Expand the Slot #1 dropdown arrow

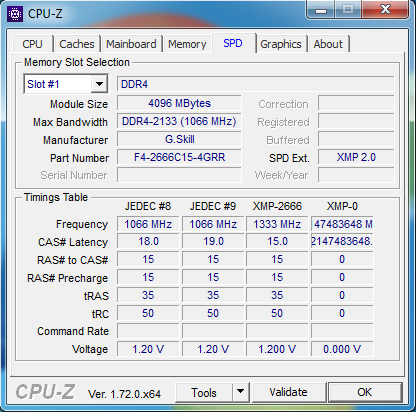pyautogui.click(x=99, y=84)
